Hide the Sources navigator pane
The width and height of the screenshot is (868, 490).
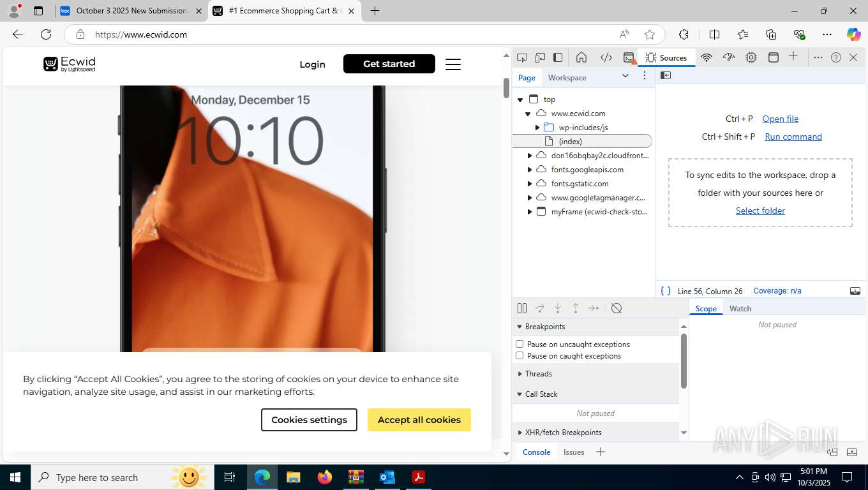[x=666, y=75]
